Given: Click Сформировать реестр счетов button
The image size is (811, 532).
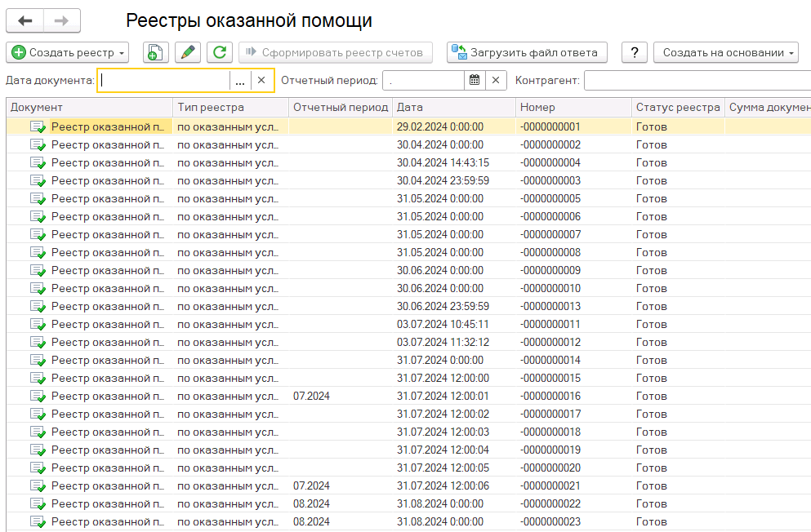Looking at the screenshot, I should coord(335,52).
